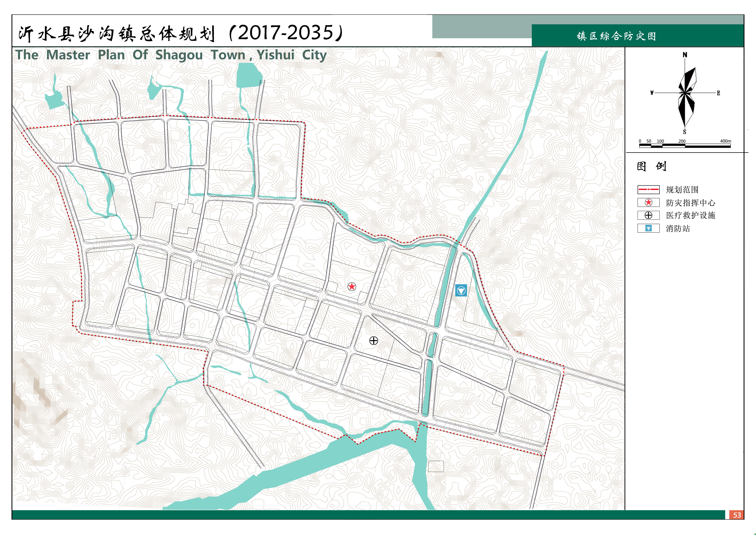
Task: Click the compass letter N
Action: (685, 55)
